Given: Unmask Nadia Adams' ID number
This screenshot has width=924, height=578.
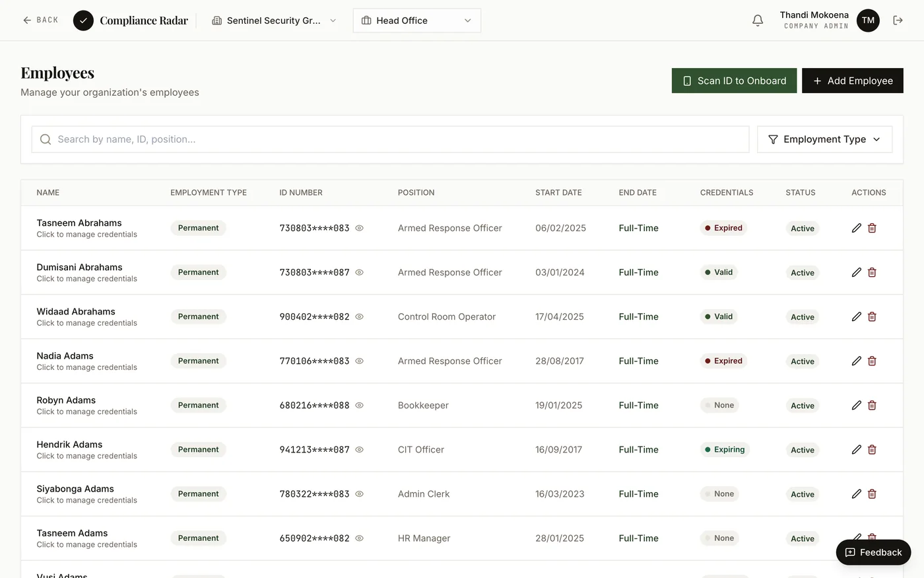Looking at the screenshot, I should click(360, 361).
